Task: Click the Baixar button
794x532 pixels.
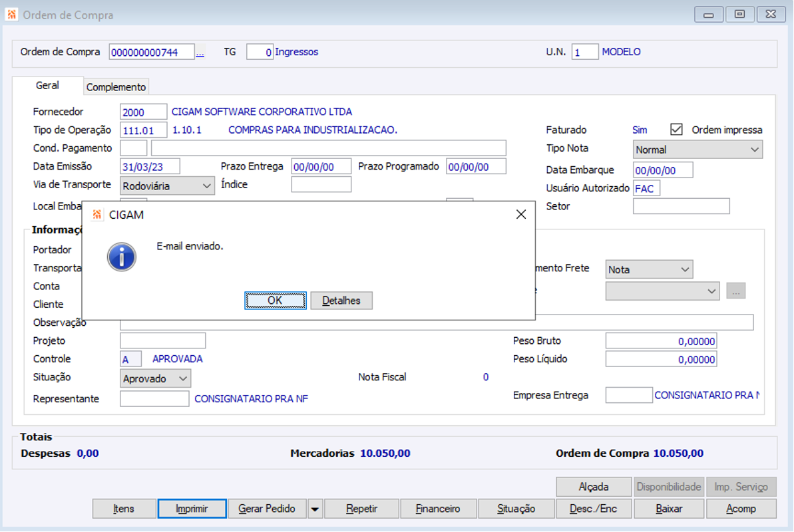Action: 669,509
